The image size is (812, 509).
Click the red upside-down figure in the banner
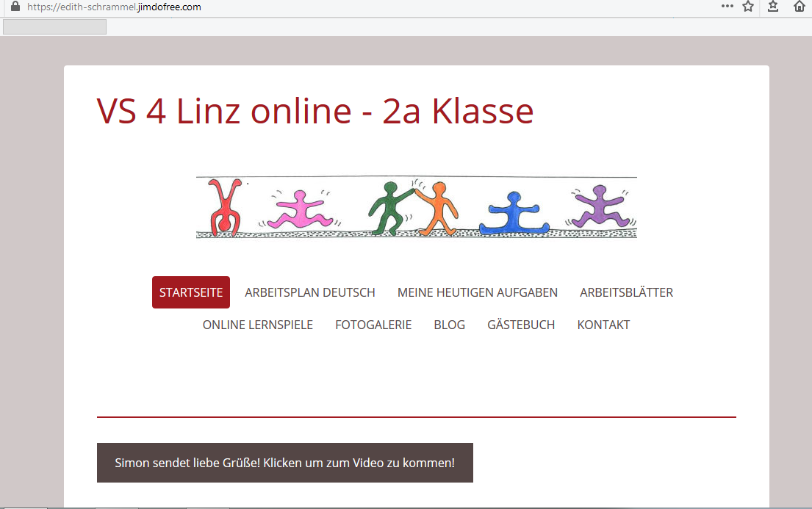(x=223, y=207)
